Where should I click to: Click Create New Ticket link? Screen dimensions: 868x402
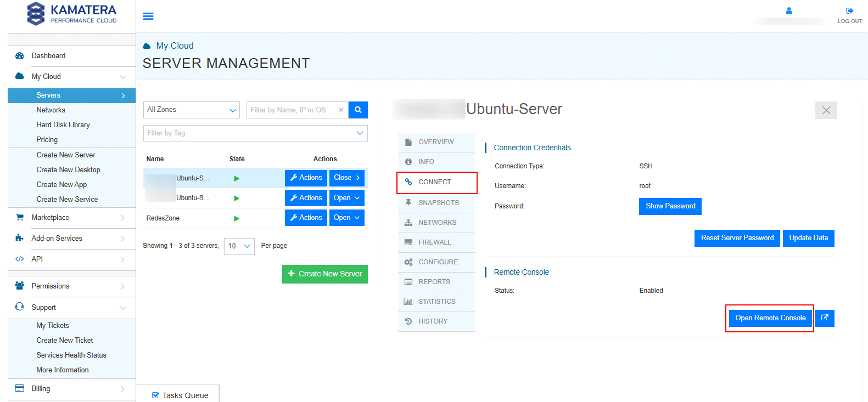pos(65,341)
